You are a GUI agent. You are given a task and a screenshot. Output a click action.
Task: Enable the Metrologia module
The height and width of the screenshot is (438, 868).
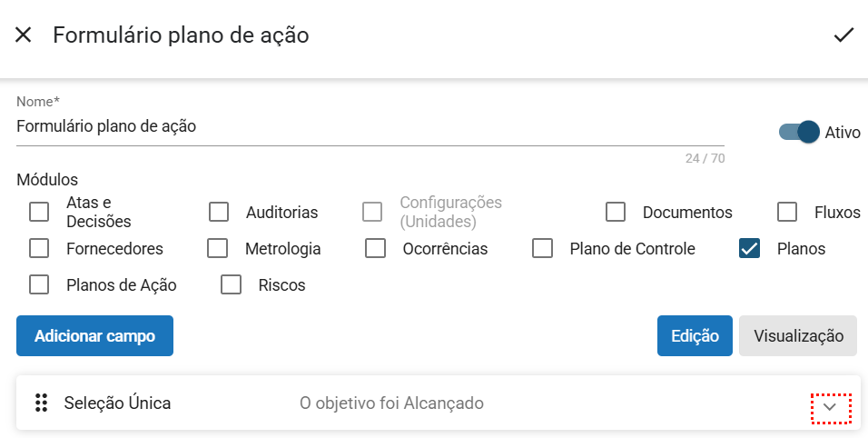(217, 248)
